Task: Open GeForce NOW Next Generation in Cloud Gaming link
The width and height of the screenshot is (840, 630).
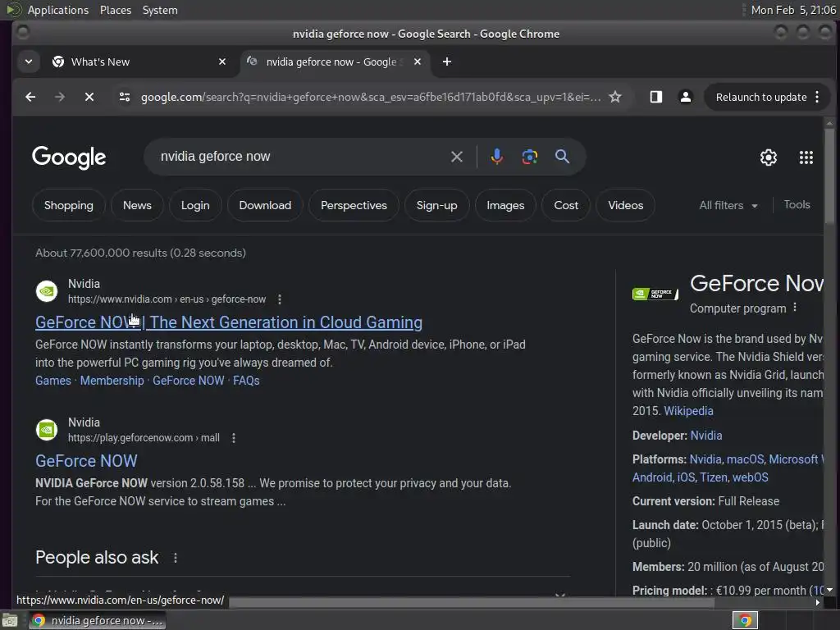Action: pos(229,322)
